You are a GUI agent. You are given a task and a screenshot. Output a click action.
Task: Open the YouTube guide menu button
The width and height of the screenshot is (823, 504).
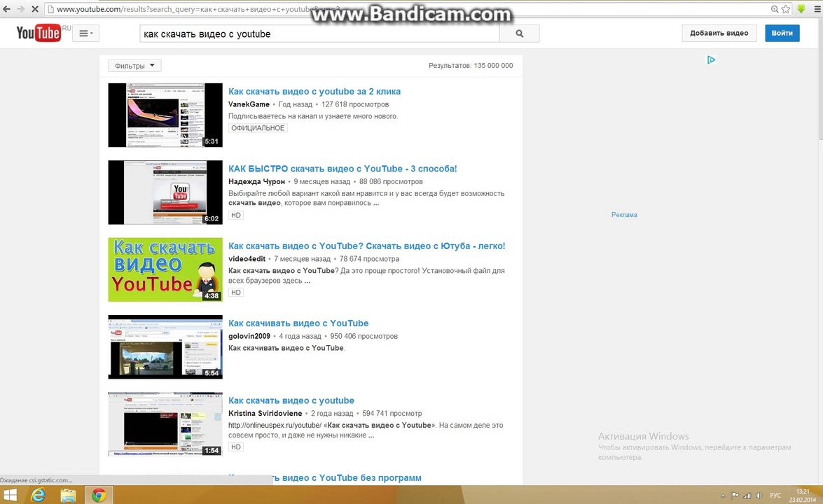pyautogui.click(x=86, y=34)
